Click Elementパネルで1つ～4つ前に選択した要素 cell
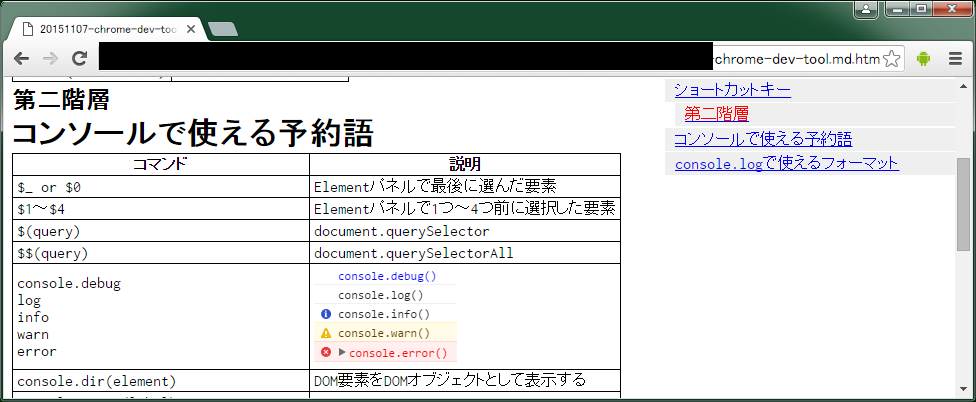This screenshot has height=402, width=976. coord(465,208)
